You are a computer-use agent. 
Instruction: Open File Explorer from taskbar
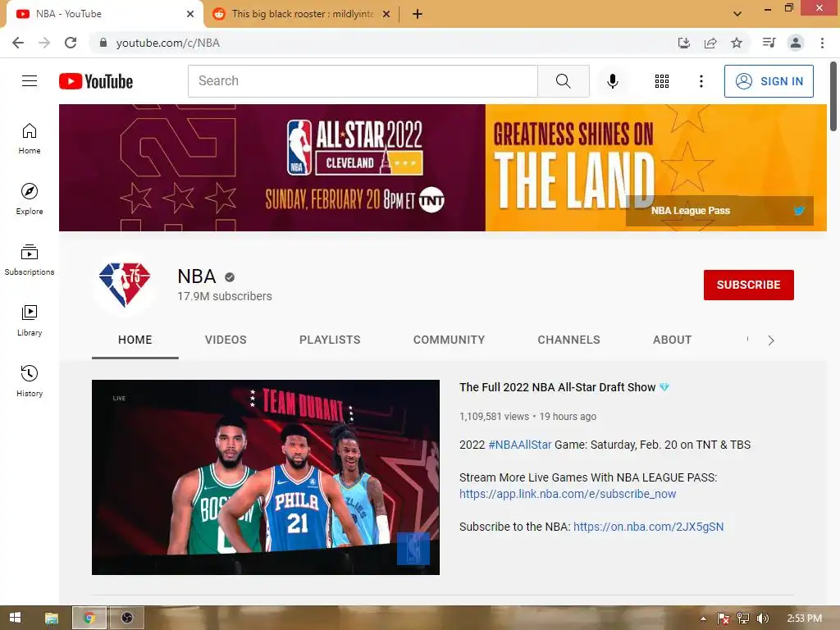(x=52, y=619)
